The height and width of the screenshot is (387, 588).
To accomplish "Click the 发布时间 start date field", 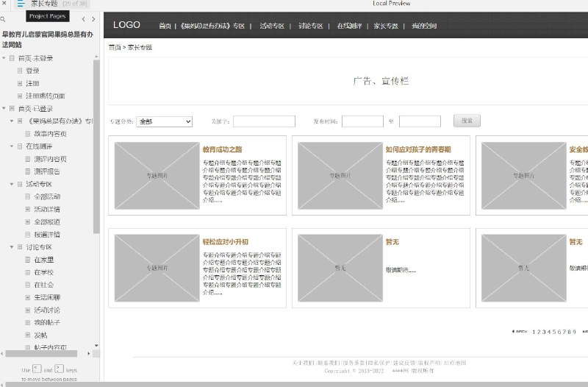I will tap(362, 121).
